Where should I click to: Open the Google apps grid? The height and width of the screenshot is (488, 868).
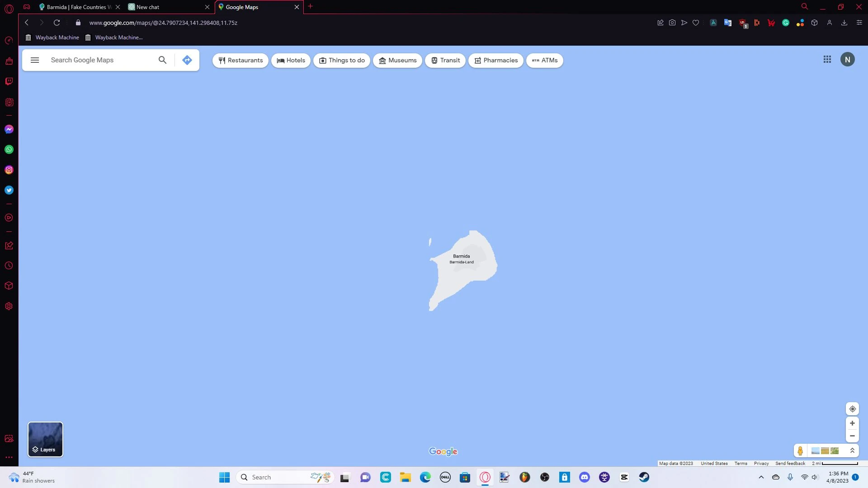pyautogui.click(x=827, y=60)
